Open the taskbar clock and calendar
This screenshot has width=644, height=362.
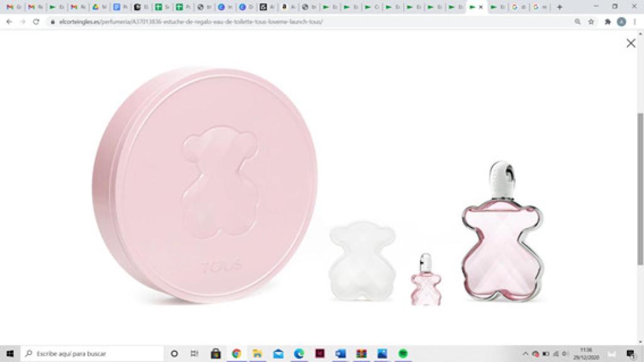pos(586,353)
